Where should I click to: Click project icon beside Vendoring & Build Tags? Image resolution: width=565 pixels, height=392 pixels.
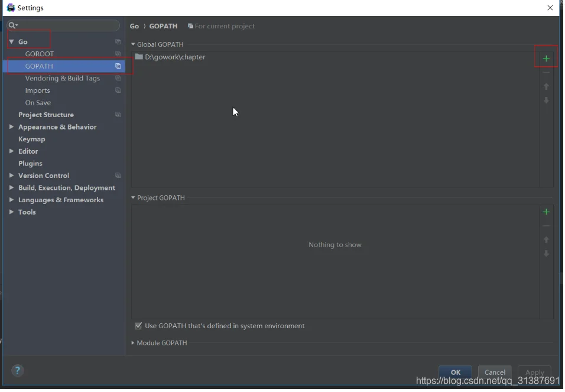point(118,78)
